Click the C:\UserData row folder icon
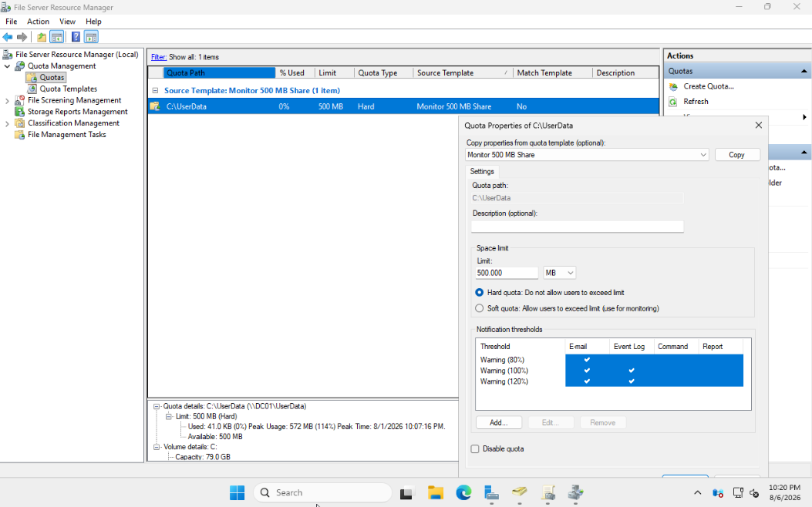 (x=155, y=106)
